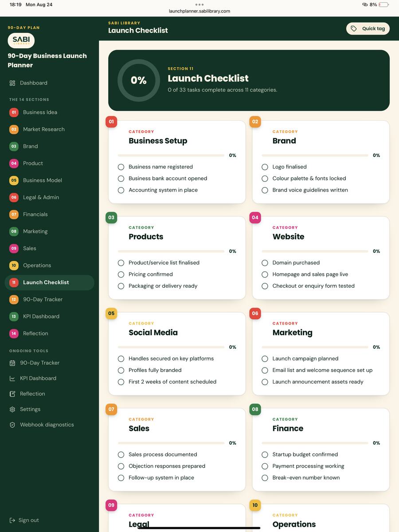Click the 14 Reflection number badge
The image size is (399, 532).
(x=14, y=333)
